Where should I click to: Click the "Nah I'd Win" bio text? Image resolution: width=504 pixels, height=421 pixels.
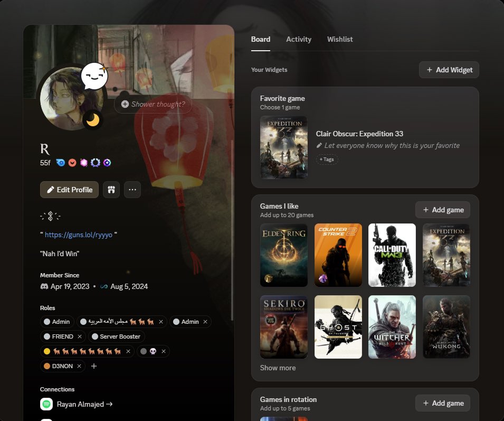(x=60, y=254)
